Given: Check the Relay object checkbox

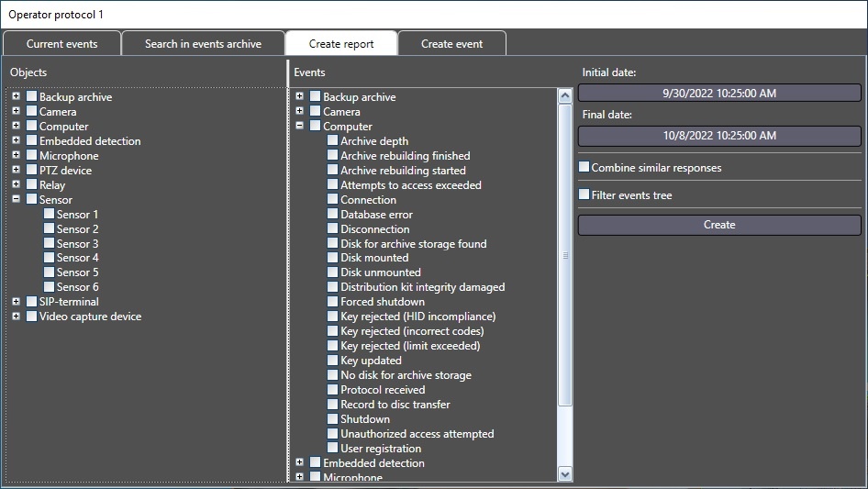Looking at the screenshot, I should pyautogui.click(x=32, y=185).
